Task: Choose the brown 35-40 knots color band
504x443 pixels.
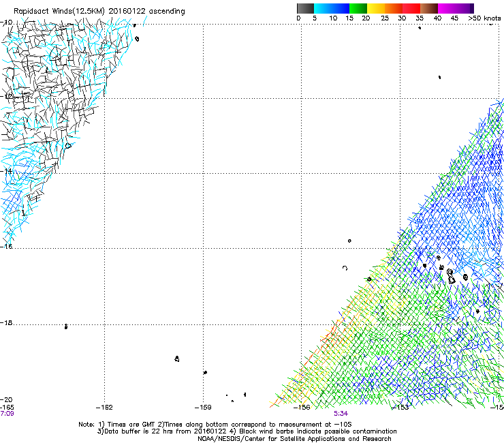Action: tap(429, 8)
